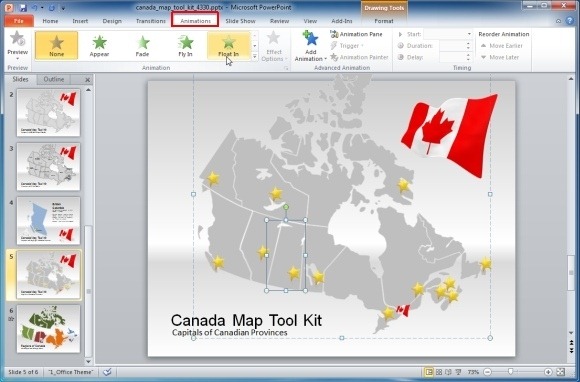Click the 1_Office Theme status entry
Image resolution: width=580 pixels, height=382 pixels.
(71, 372)
